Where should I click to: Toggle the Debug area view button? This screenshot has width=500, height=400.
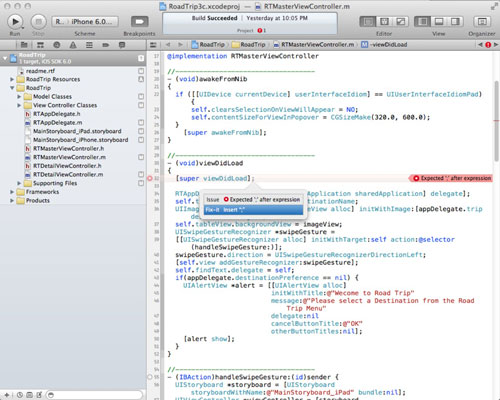pyautogui.click(x=439, y=22)
